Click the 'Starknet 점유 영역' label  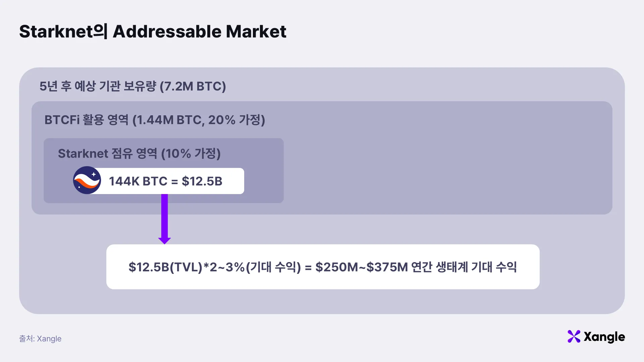click(108, 154)
